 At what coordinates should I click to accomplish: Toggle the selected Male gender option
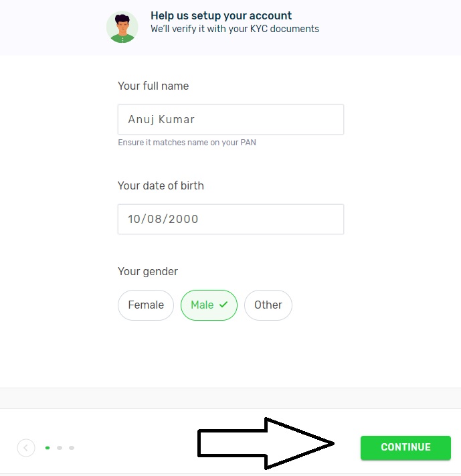pos(209,305)
